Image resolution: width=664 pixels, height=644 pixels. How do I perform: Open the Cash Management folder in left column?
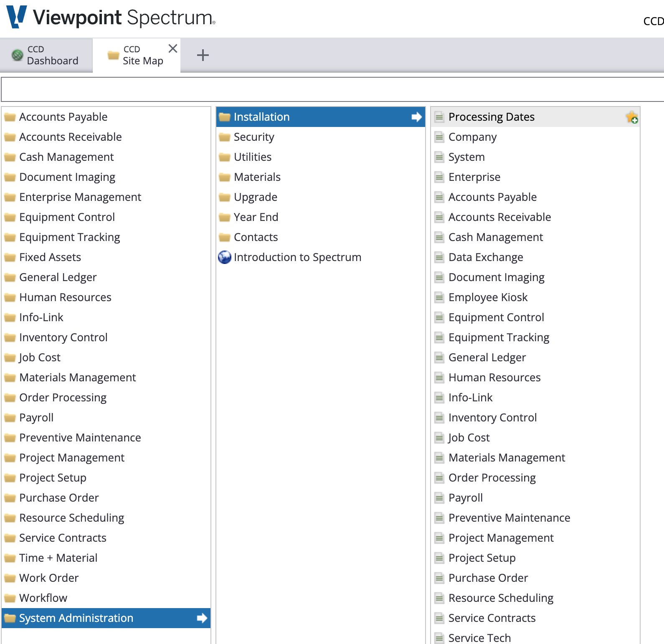pos(106,157)
